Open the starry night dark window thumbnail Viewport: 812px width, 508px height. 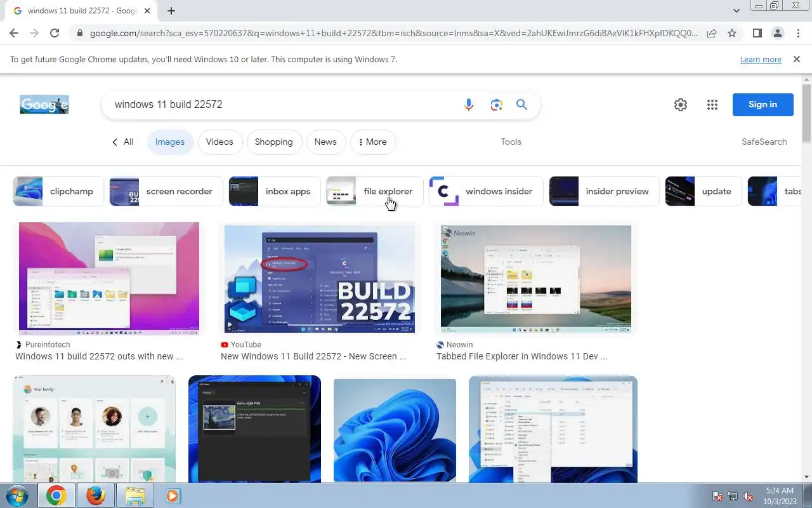click(x=254, y=429)
